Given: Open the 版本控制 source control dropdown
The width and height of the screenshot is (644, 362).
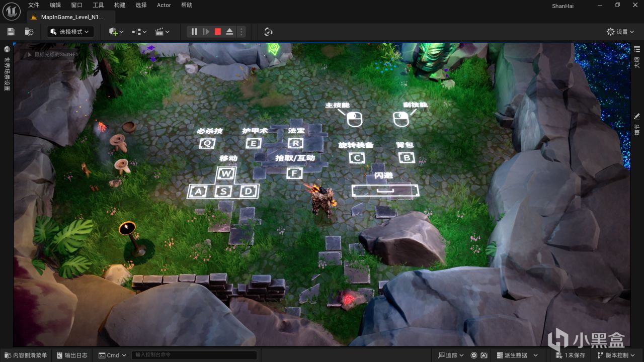Looking at the screenshot, I should (x=616, y=355).
